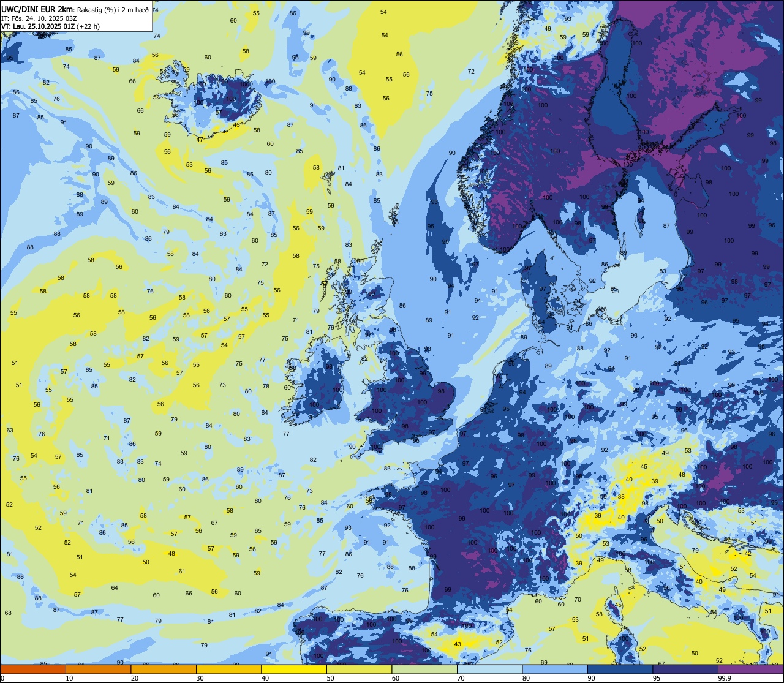Click the yellow-green 50–60 legend swatch

point(359,669)
